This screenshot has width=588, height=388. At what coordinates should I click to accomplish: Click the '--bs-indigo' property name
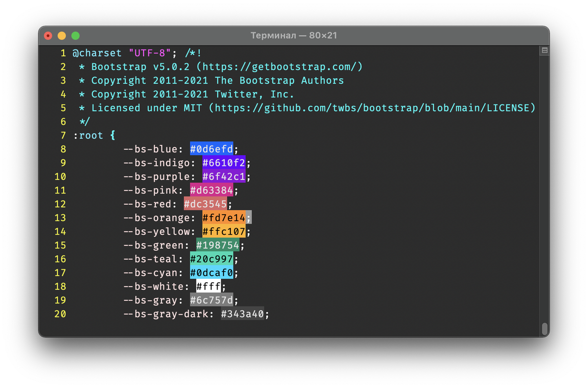[156, 163]
